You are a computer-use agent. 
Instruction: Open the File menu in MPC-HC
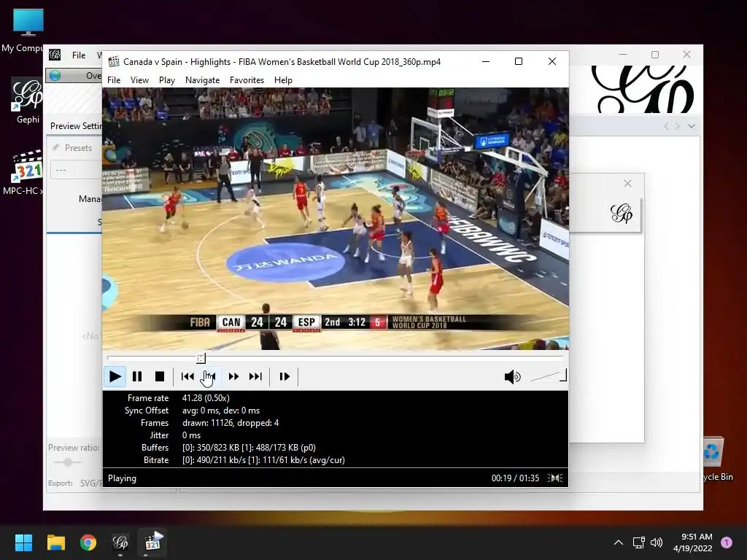point(114,80)
